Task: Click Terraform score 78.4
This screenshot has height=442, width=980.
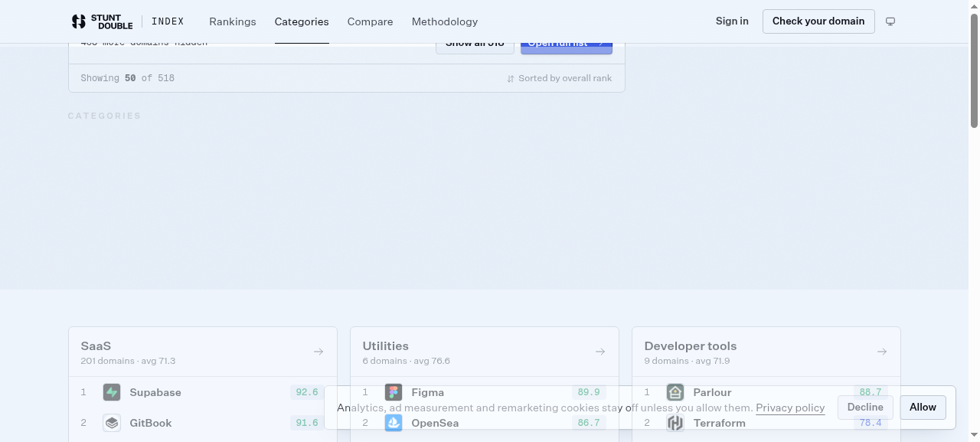Action: point(871,423)
